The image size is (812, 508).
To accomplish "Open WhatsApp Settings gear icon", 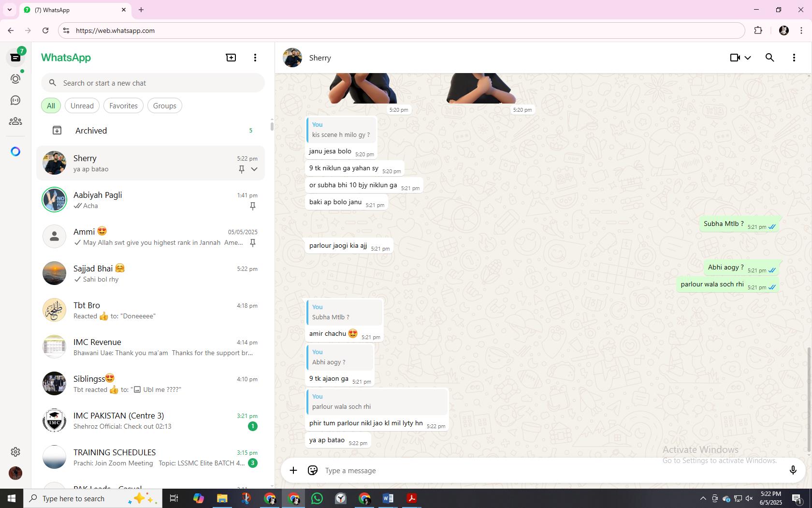I will pyautogui.click(x=15, y=451).
